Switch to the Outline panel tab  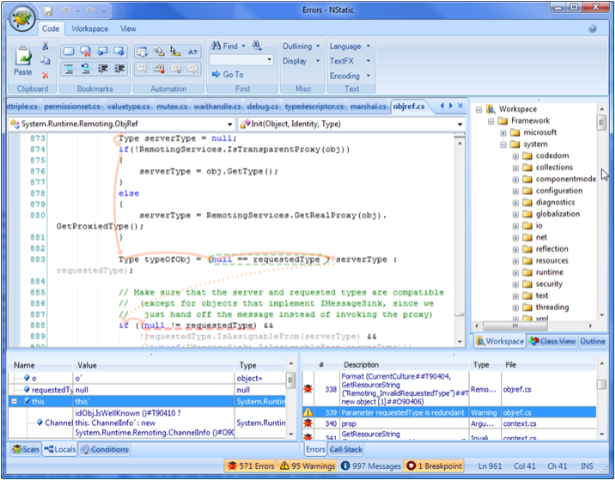592,341
